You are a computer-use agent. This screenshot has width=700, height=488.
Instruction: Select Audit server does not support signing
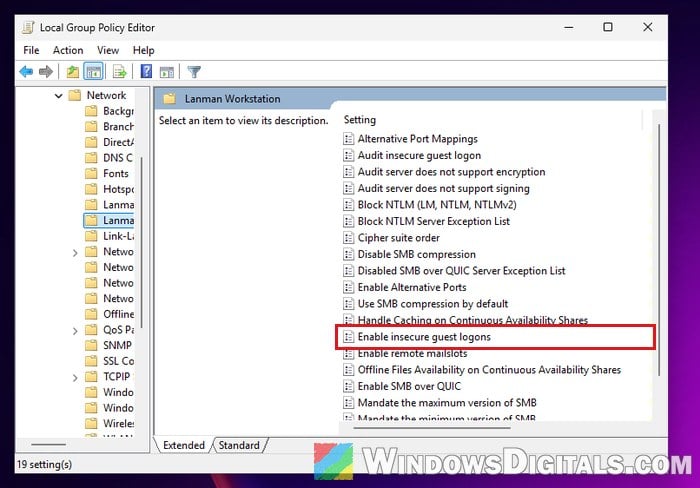click(436, 188)
